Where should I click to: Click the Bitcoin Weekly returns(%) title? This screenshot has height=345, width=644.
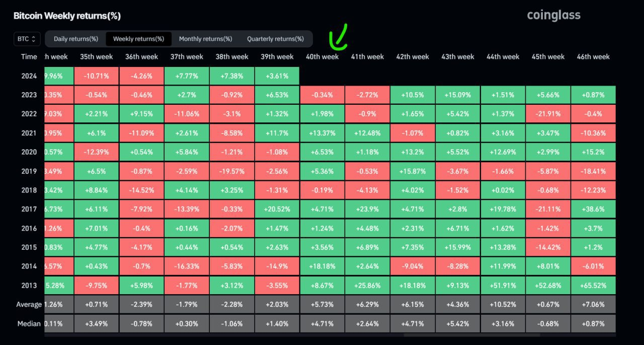pos(67,16)
